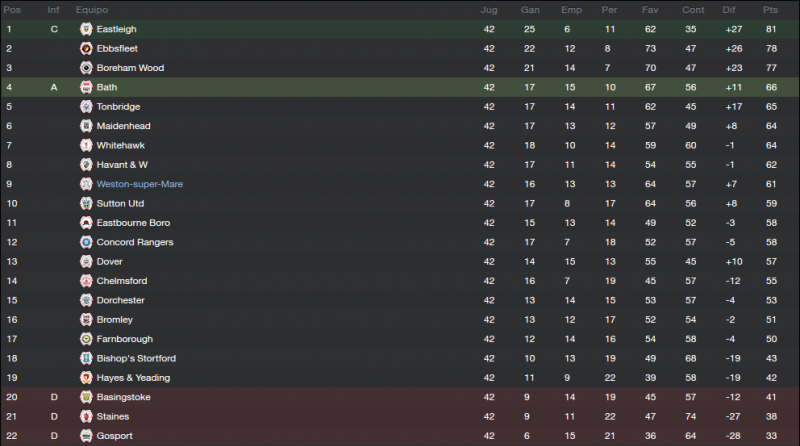Click the Ebbsfleet club crest
800x446 pixels.
[86, 48]
